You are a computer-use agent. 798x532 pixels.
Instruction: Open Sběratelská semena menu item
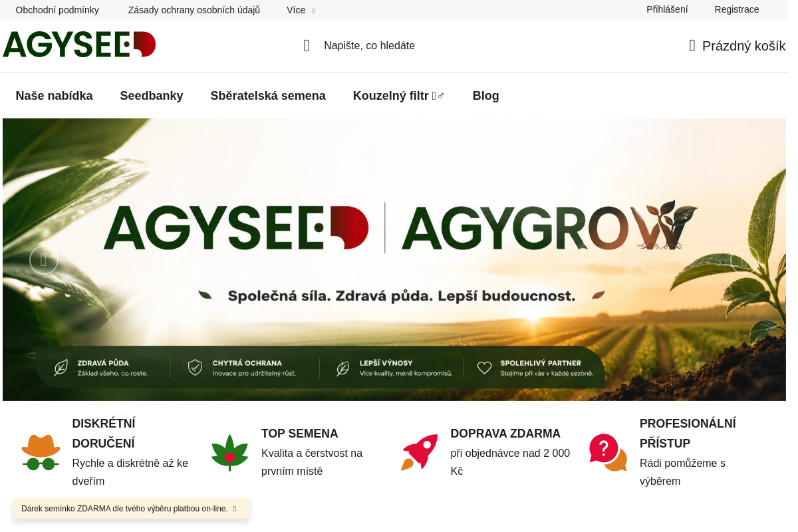[x=268, y=96]
